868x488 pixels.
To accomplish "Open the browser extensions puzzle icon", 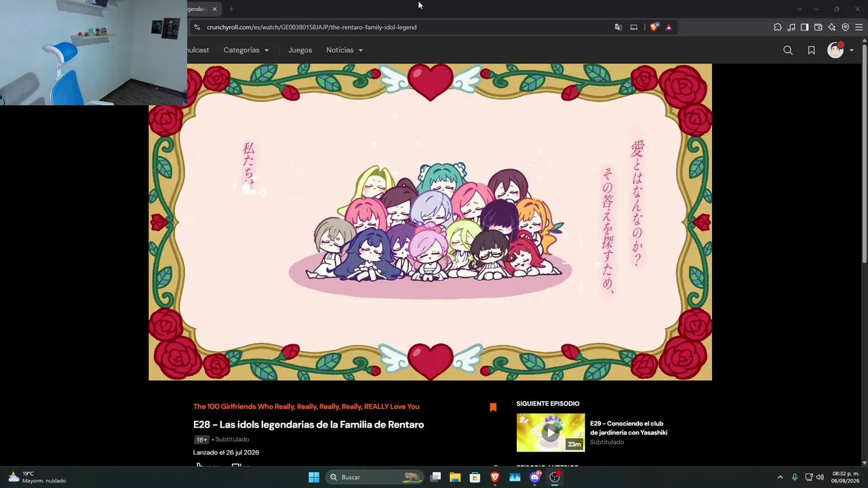I will click(778, 27).
